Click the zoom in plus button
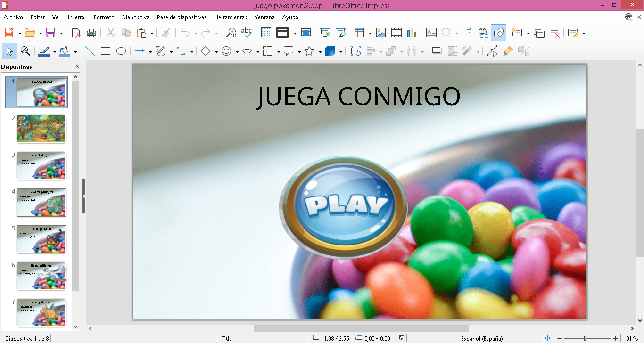This screenshot has width=644, height=343. tap(614, 338)
